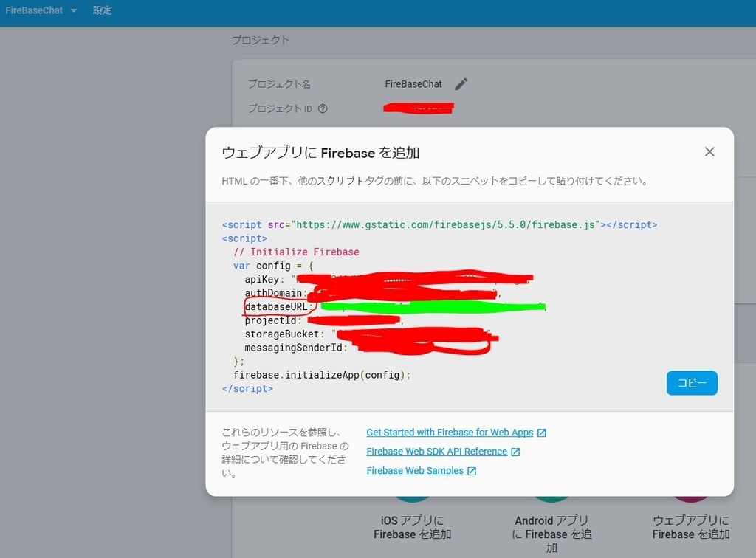Click the プロジェクト heading text
This screenshot has width=756, height=558.
coord(261,40)
